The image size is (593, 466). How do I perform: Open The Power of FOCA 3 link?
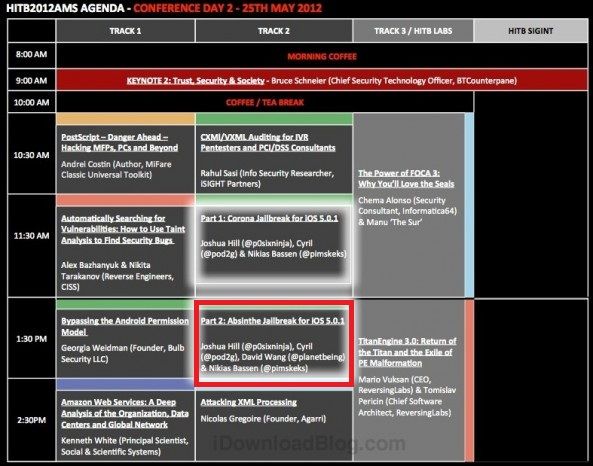click(406, 178)
